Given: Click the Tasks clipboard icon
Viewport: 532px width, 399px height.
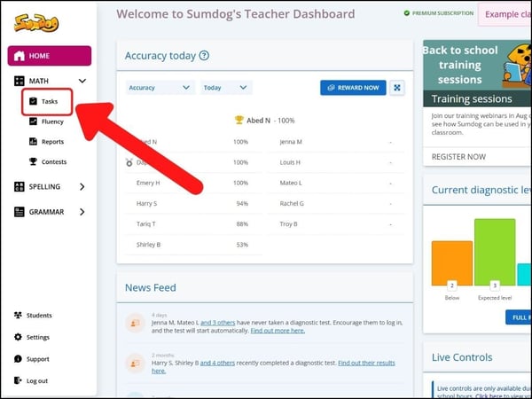Looking at the screenshot, I should coord(33,101).
